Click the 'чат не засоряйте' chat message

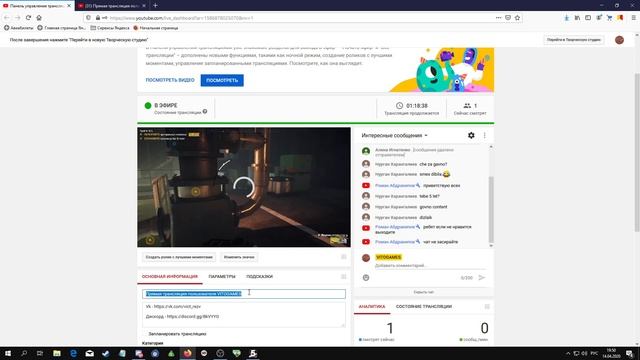[x=440, y=242]
